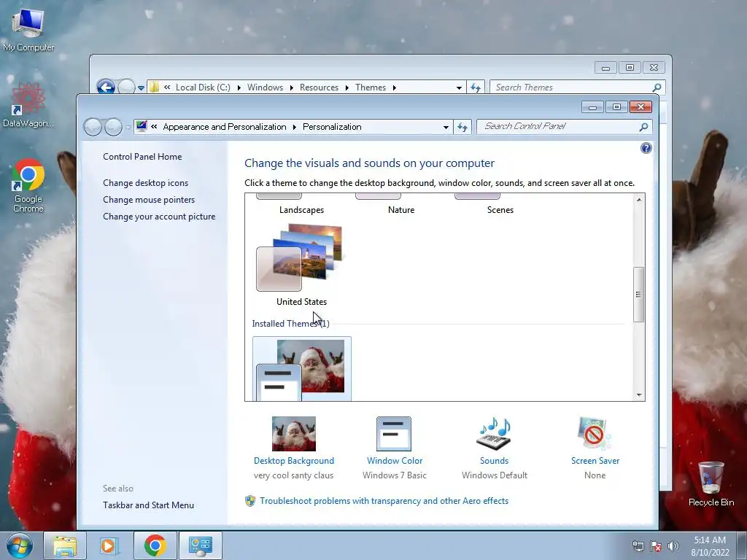Viewport: 747px width, 560px height.
Task: Open the Screen Saver icon
Action: click(594, 434)
